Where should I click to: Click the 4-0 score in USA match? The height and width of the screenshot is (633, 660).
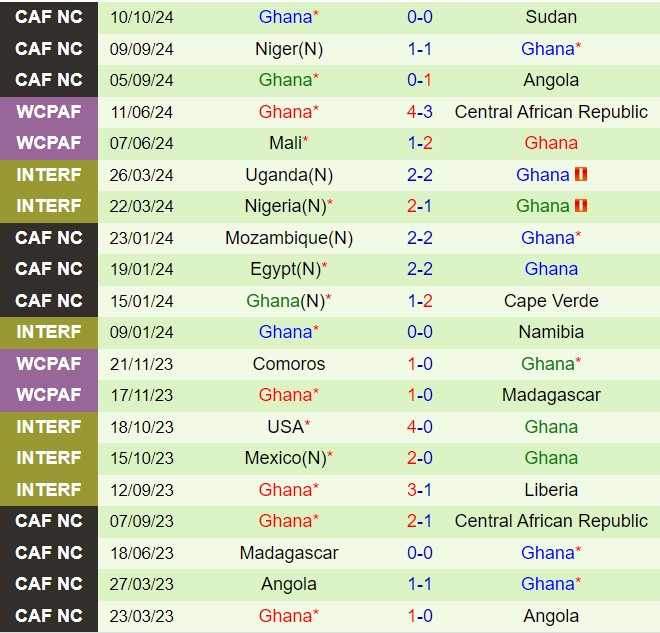[x=419, y=426]
